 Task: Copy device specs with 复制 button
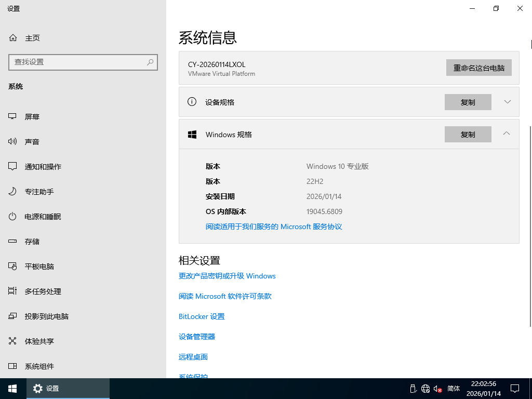tap(468, 102)
